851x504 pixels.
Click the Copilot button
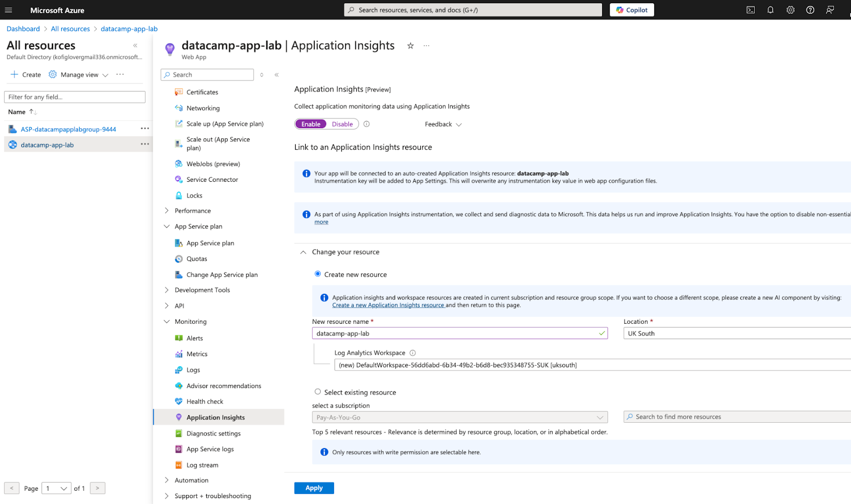632,10
